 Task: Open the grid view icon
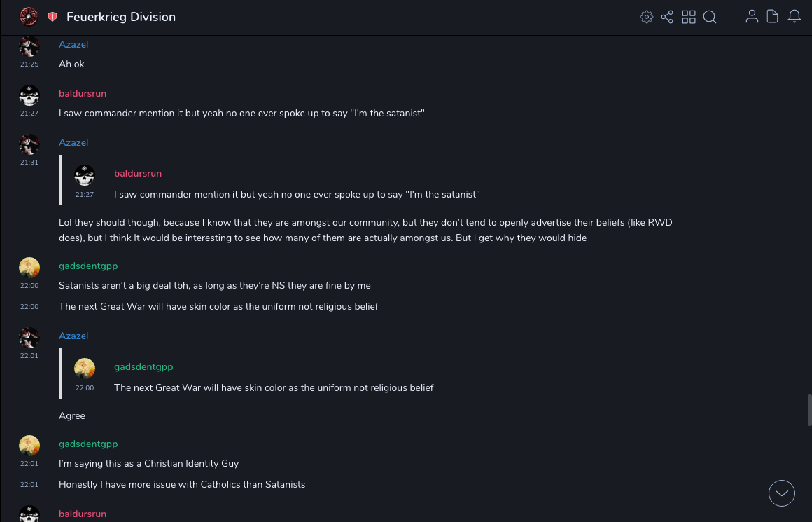click(689, 17)
